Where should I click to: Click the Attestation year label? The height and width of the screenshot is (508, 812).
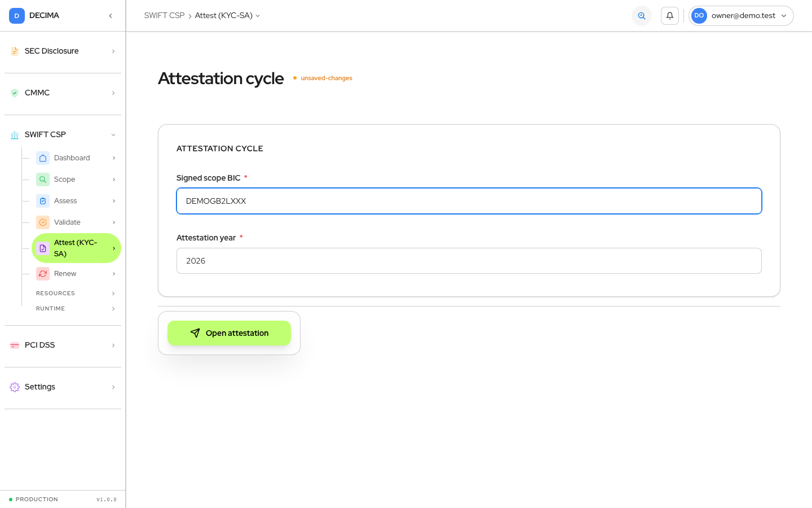pyautogui.click(x=206, y=238)
